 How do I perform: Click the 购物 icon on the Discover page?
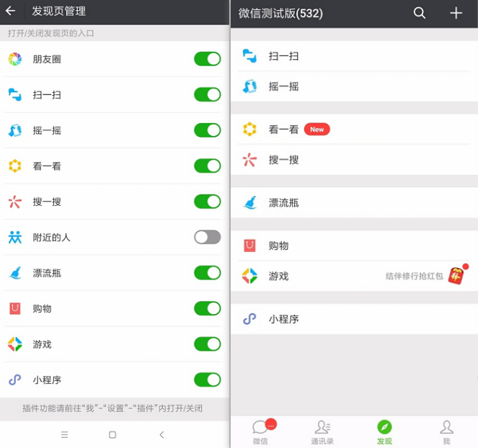249,246
